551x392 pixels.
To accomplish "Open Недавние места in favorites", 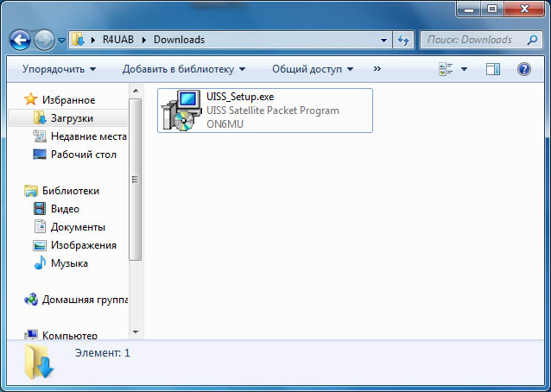I will 89,136.
